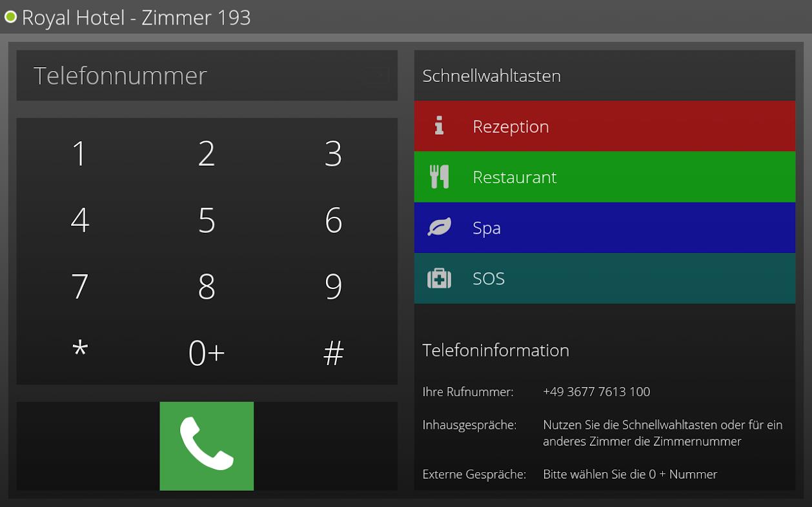The image size is (812, 507).
Task: Click the 'Externe Gespräche:' label
Action: [474, 474]
